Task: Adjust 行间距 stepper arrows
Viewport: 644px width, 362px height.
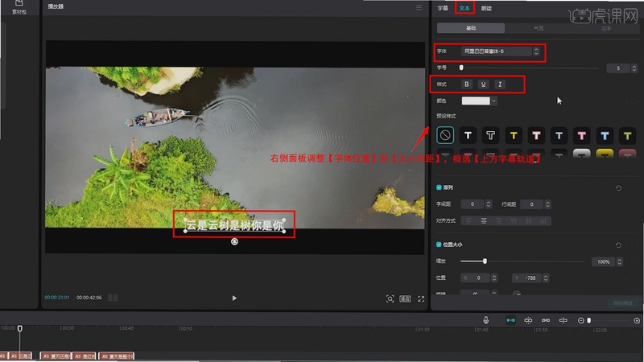Action: (547, 204)
